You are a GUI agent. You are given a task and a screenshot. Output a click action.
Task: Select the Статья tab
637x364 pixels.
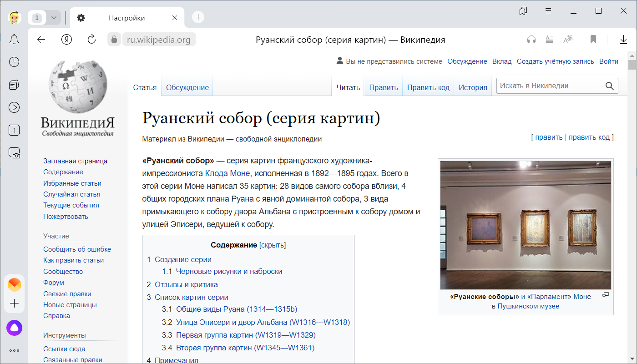(145, 88)
